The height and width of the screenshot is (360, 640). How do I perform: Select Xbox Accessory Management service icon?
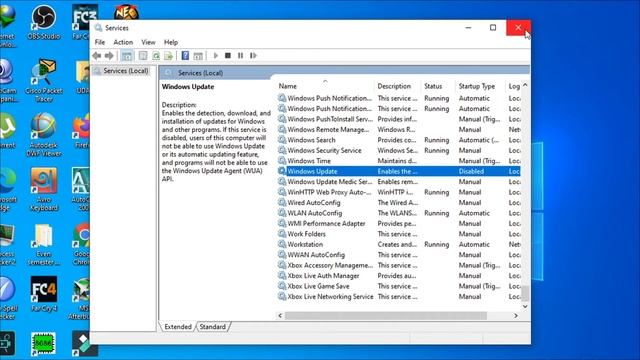282,265
